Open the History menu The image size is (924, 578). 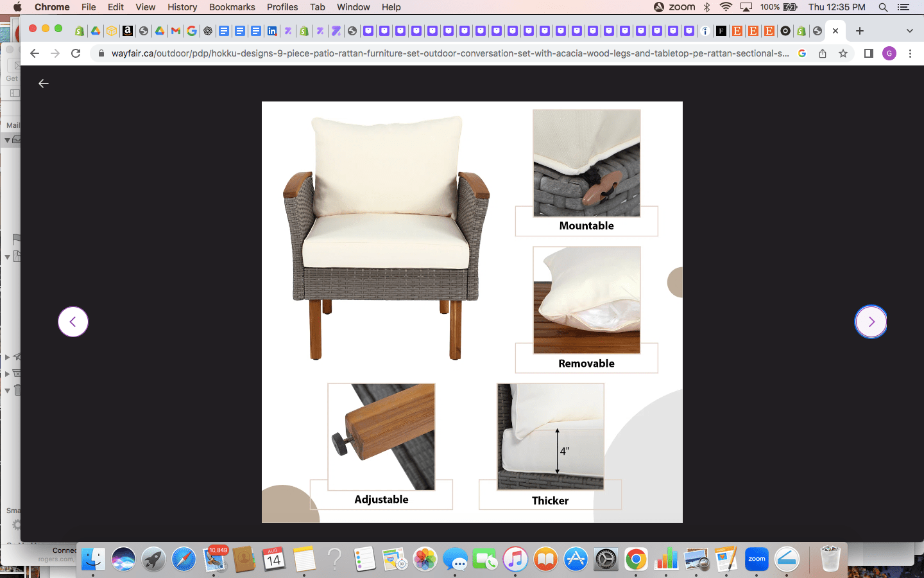click(x=182, y=7)
